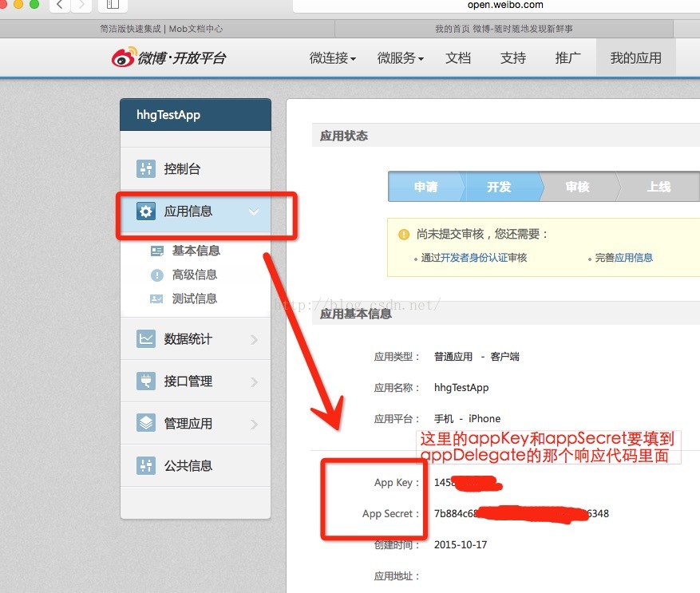This screenshot has height=593, width=700.
Task: Open the 微服务 dropdown menu
Action: [401, 58]
